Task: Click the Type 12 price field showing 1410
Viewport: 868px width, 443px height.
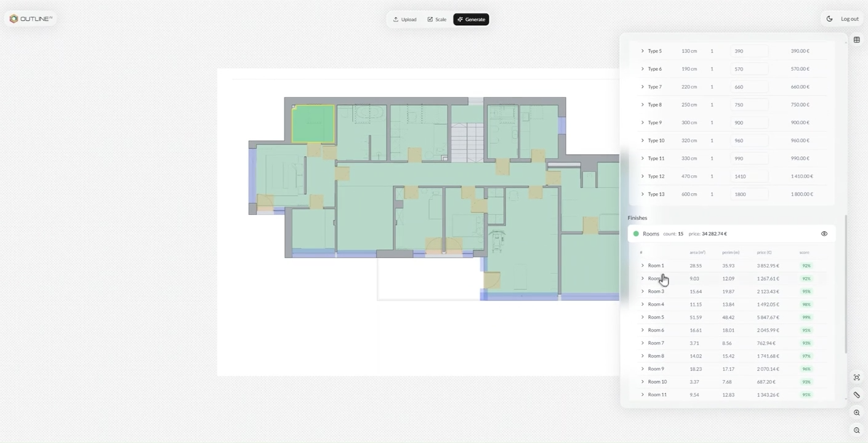Action: (x=749, y=177)
